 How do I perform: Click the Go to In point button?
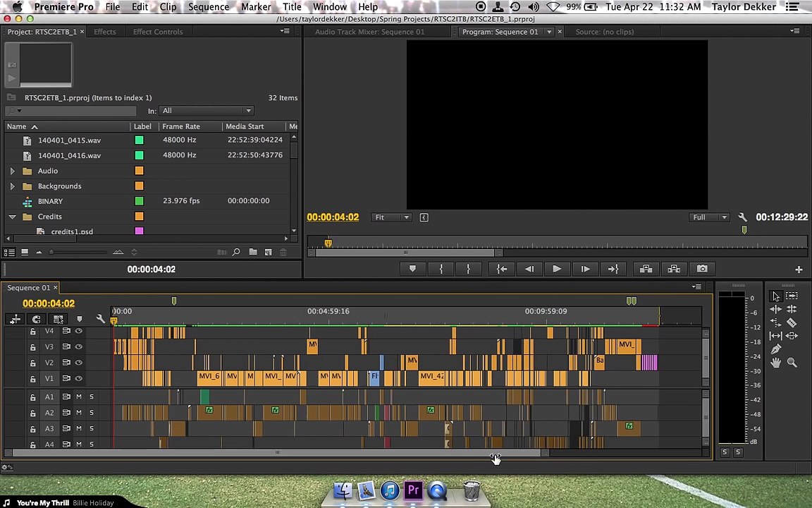coord(502,269)
